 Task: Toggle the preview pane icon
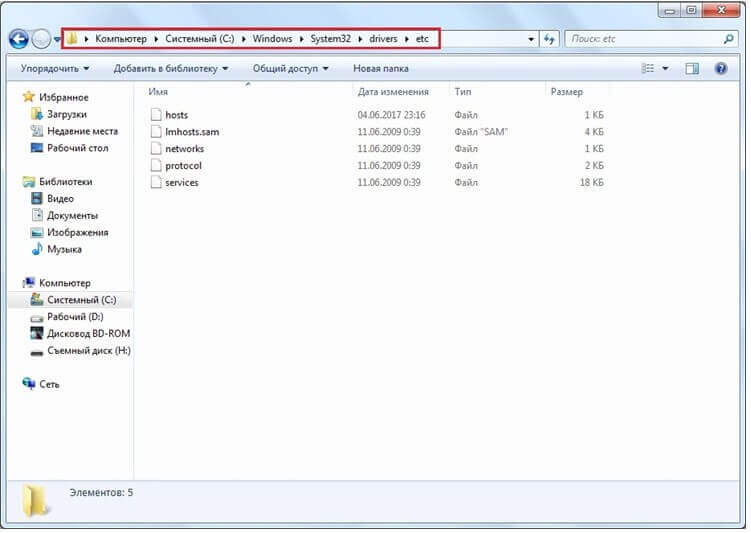(x=692, y=69)
